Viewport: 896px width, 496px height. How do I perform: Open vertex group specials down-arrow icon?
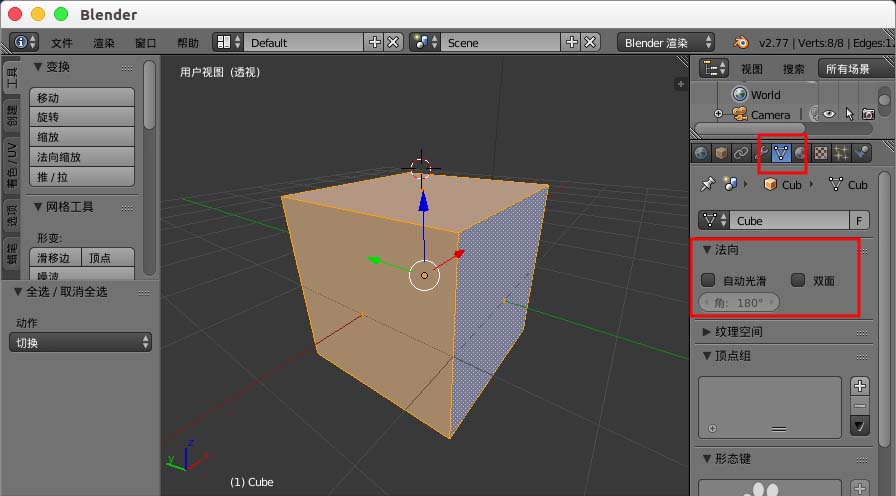860,426
